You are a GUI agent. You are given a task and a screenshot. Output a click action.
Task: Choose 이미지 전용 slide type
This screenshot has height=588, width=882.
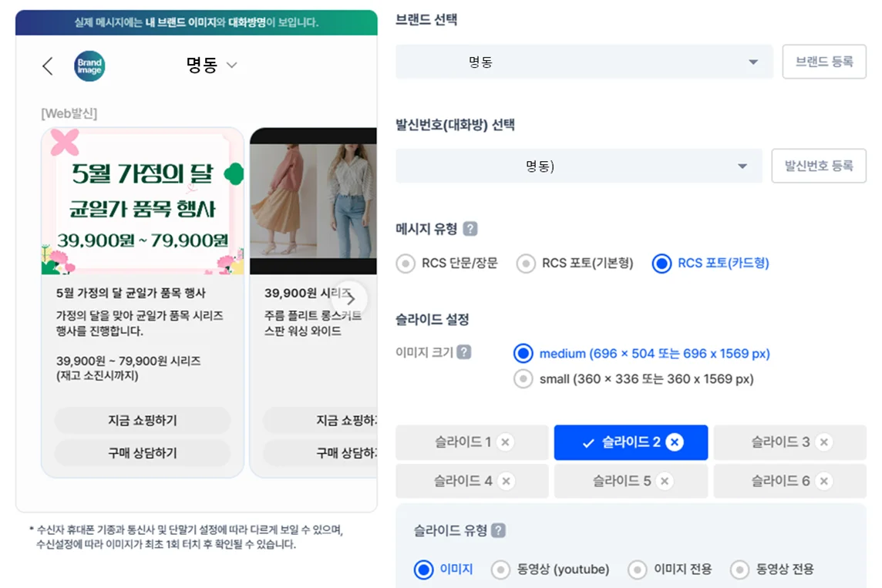click(670, 570)
